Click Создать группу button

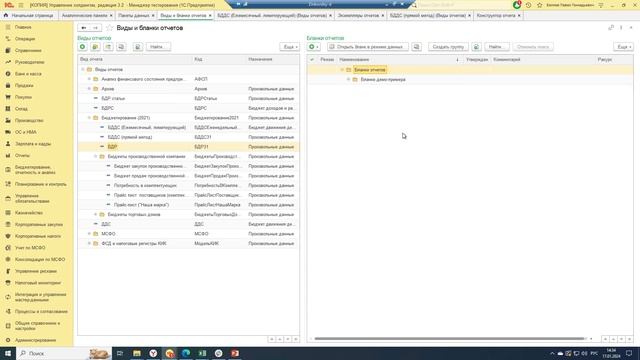[x=448, y=47]
